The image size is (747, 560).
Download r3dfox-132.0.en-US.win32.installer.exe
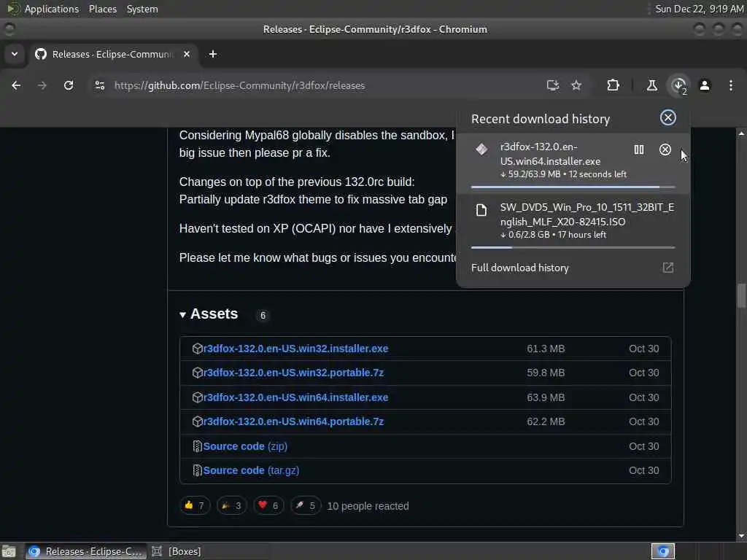click(295, 349)
